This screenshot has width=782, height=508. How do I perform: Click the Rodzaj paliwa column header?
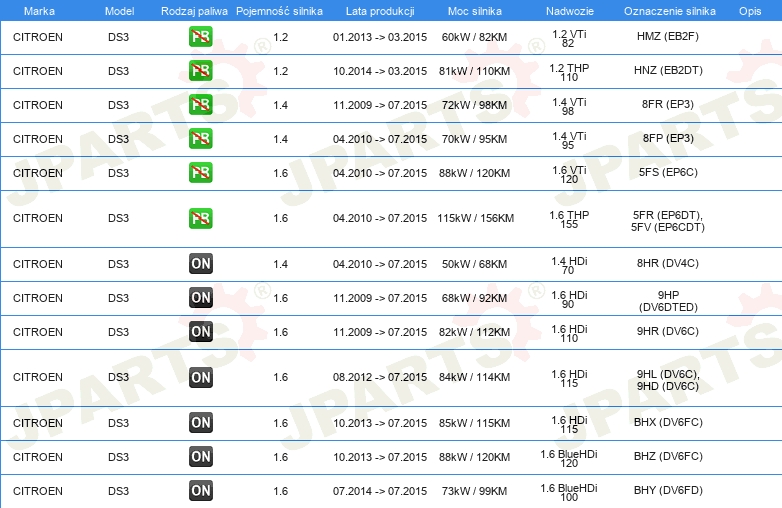tap(194, 11)
